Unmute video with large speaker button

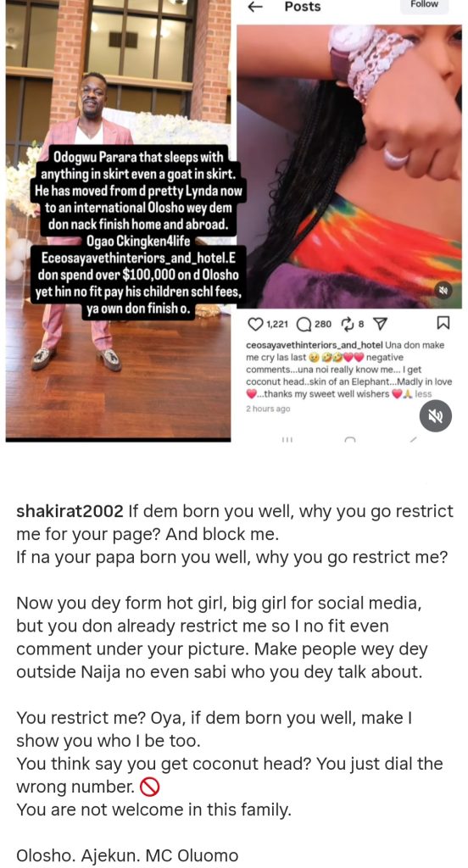(x=435, y=416)
